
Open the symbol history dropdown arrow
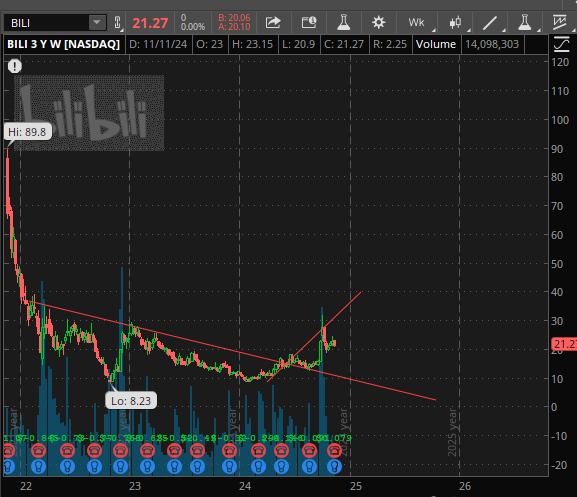97,23
